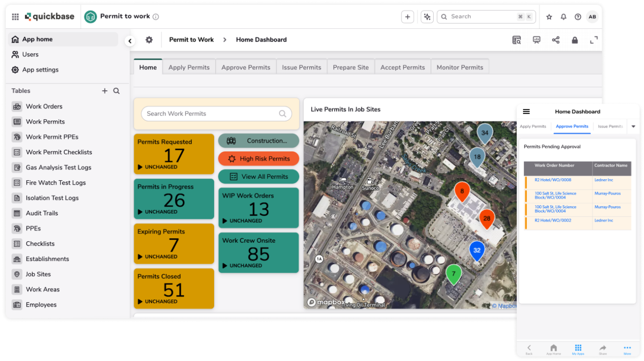Open the Quickbase apps grid icon
This screenshot has width=644, height=361.
[x=15, y=16]
